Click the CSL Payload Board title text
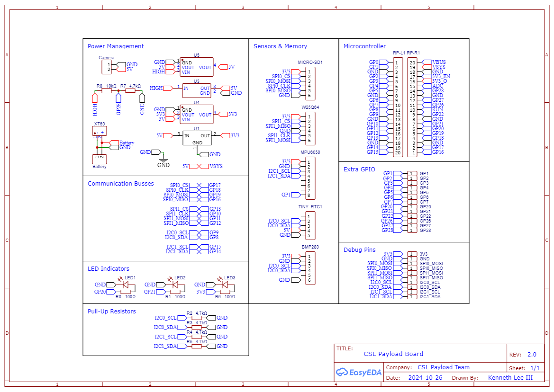 click(x=393, y=354)
